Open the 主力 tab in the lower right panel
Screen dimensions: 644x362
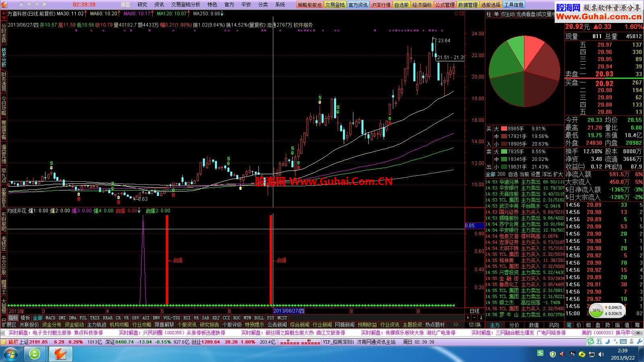click(495, 325)
